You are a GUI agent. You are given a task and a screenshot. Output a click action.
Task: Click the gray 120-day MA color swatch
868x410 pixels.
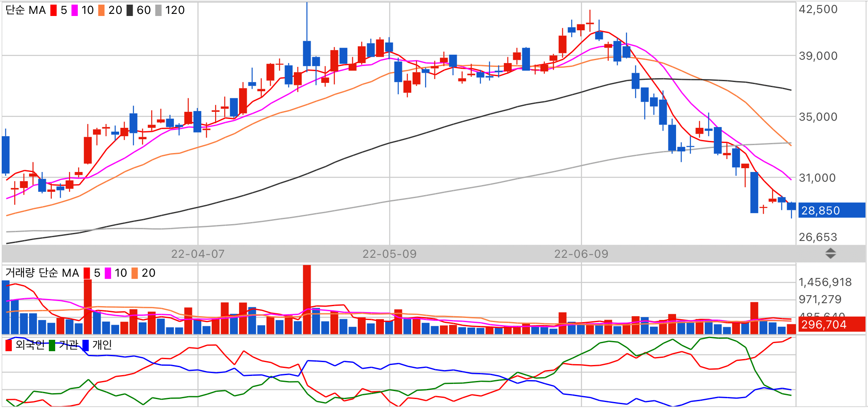pos(158,10)
